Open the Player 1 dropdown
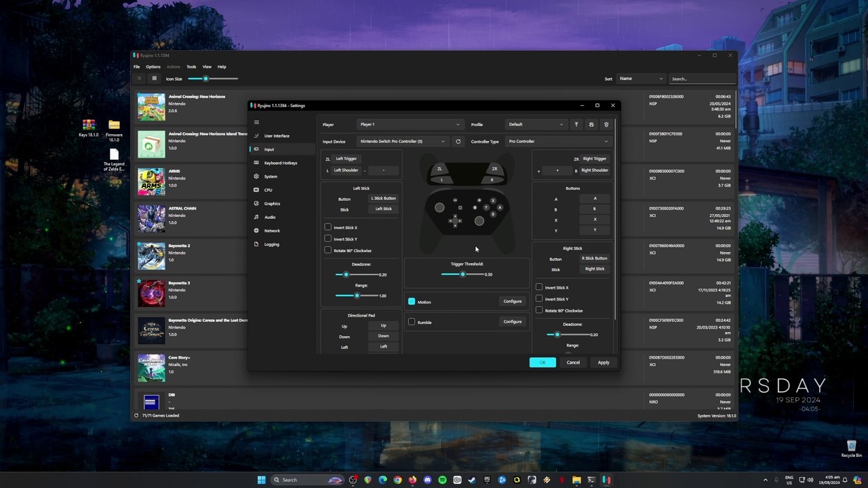The image size is (868, 488). [x=410, y=125]
